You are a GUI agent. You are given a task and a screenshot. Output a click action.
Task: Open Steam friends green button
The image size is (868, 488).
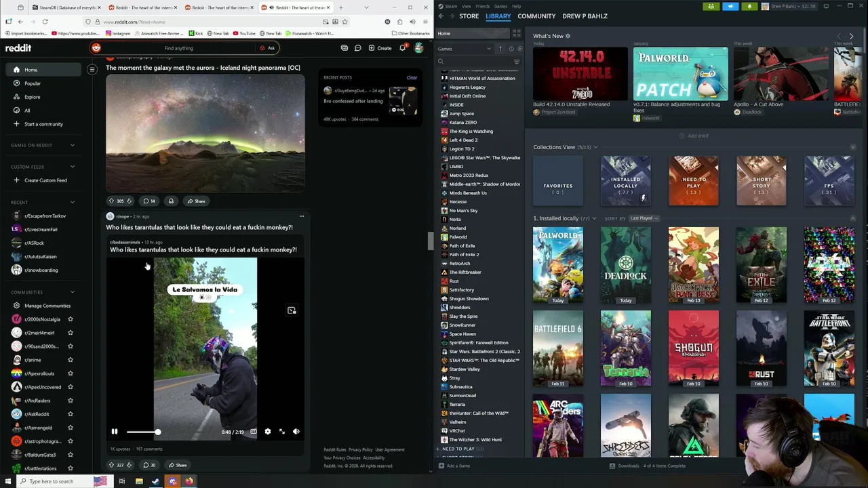711,6
